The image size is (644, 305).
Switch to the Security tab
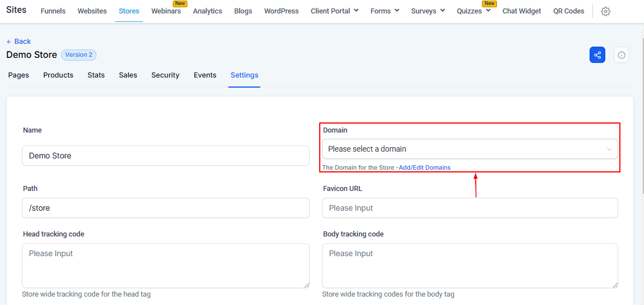coord(165,75)
